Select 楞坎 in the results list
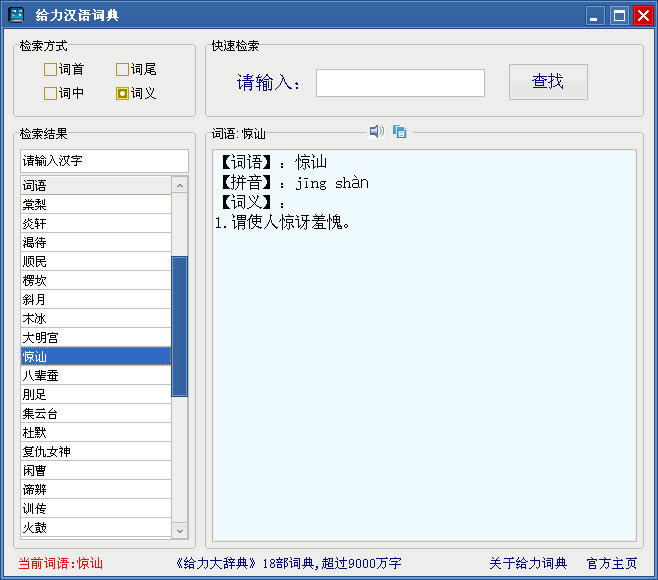The width and height of the screenshot is (658, 580). 96,280
